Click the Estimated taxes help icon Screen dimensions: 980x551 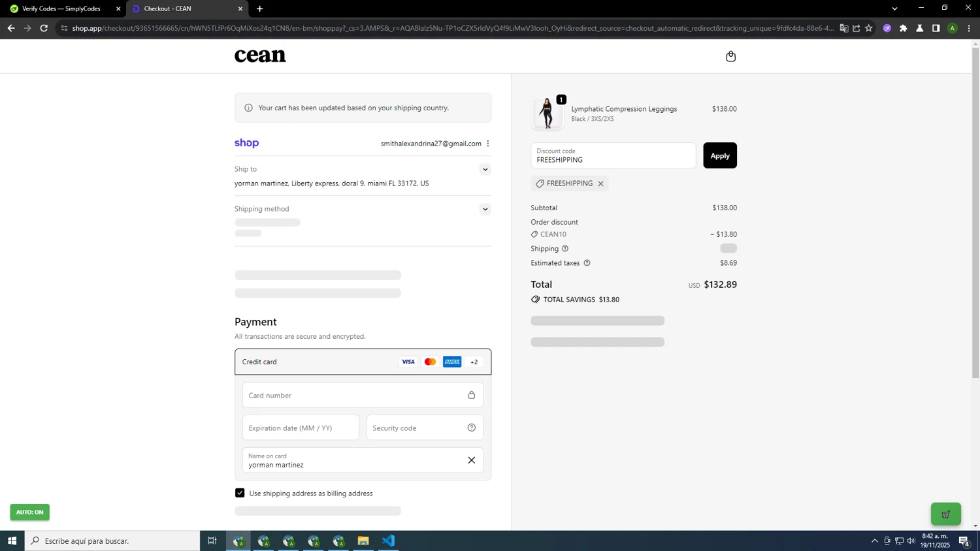tap(587, 263)
